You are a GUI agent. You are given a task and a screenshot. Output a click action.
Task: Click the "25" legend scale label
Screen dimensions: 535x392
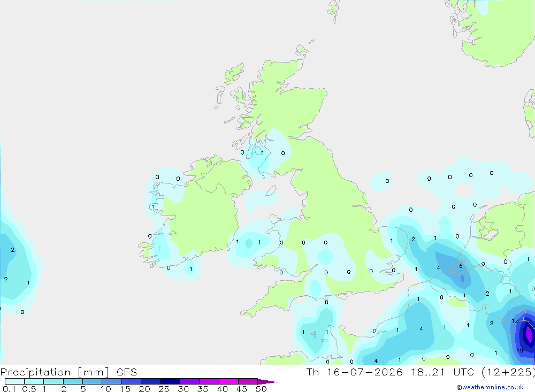click(164, 389)
